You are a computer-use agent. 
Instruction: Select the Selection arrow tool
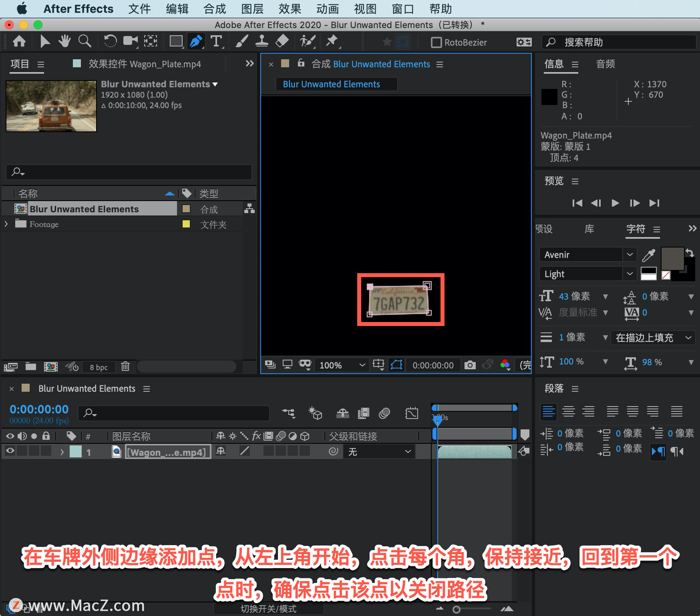click(45, 41)
